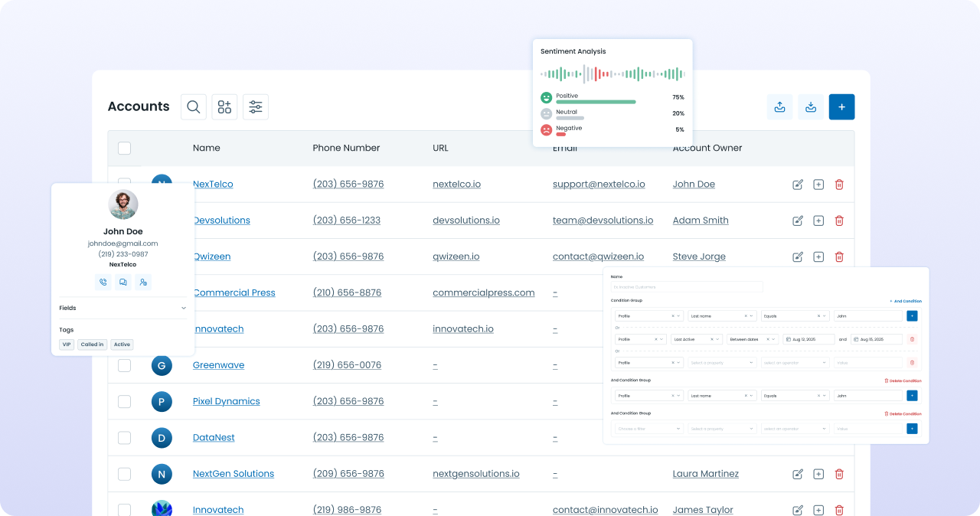980x516 pixels.
Task: Click the download icon in Accounts toolbar
Action: (811, 107)
